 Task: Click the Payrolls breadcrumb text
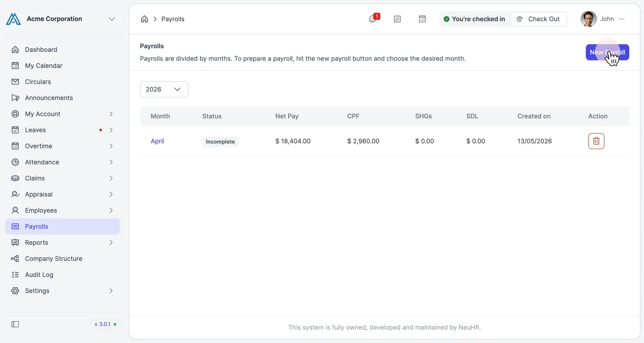point(173,19)
